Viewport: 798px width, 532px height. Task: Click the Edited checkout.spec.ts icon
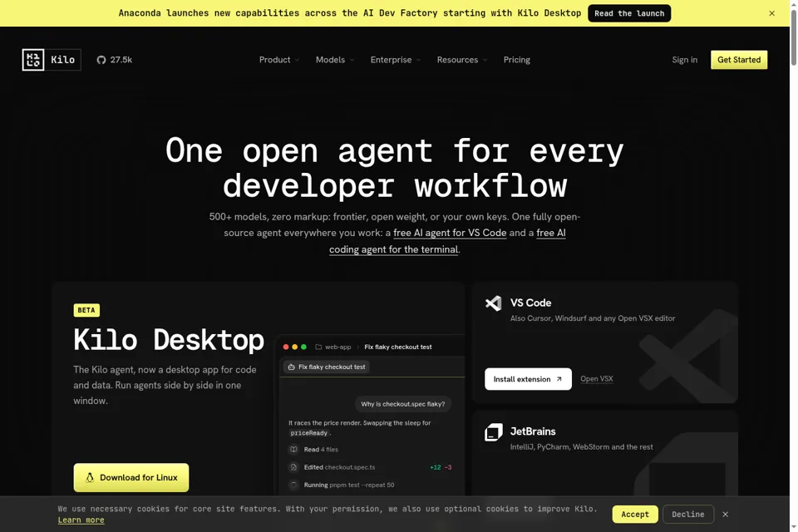[293, 467]
